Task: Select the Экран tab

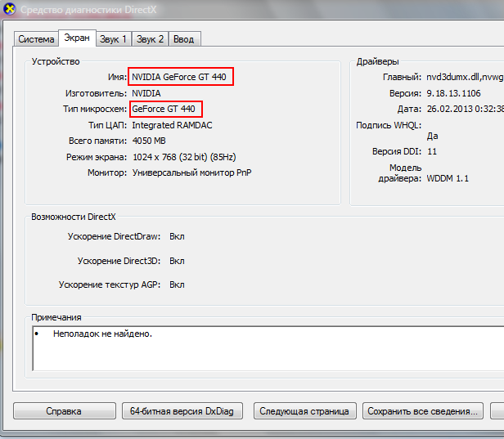Action: [76, 38]
